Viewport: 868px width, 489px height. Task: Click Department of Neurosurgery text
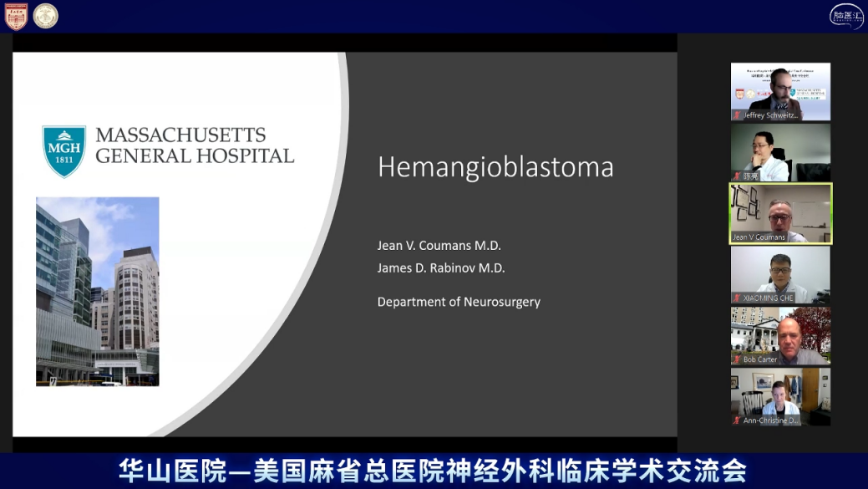pyautogui.click(x=459, y=302)
